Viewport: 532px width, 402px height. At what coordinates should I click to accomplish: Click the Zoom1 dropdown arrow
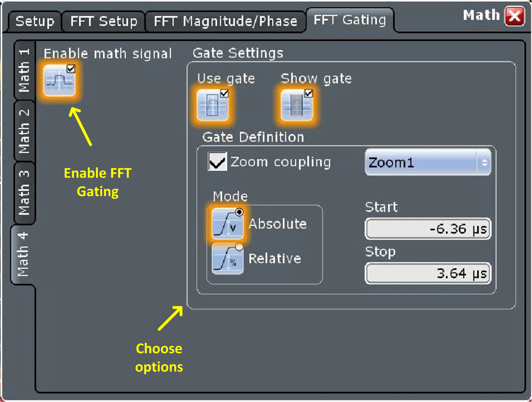484,162
